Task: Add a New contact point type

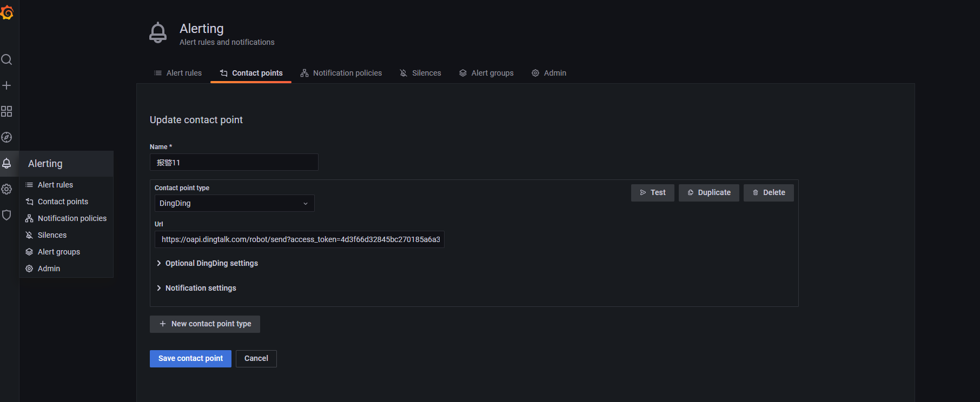Action: pos(205,324)
